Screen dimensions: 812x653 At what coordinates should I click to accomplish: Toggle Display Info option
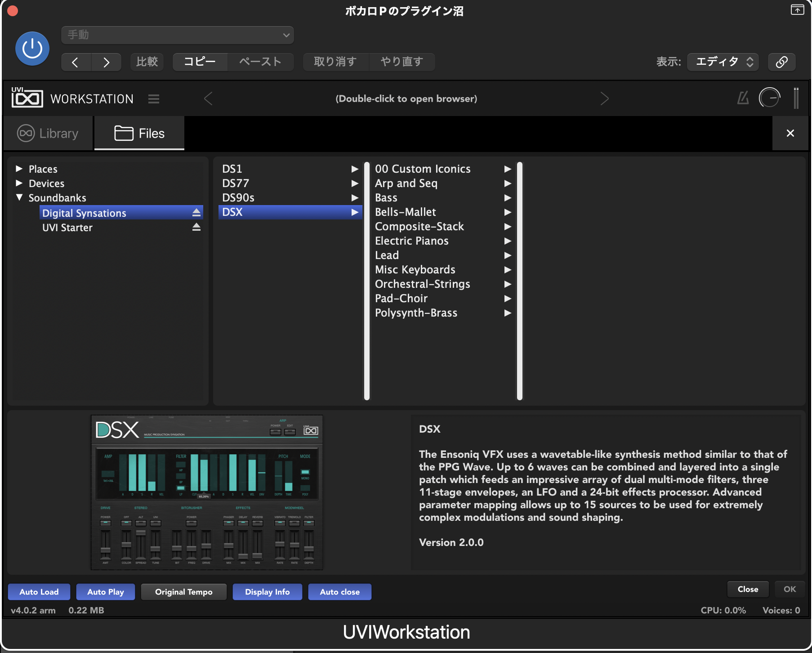268,592
